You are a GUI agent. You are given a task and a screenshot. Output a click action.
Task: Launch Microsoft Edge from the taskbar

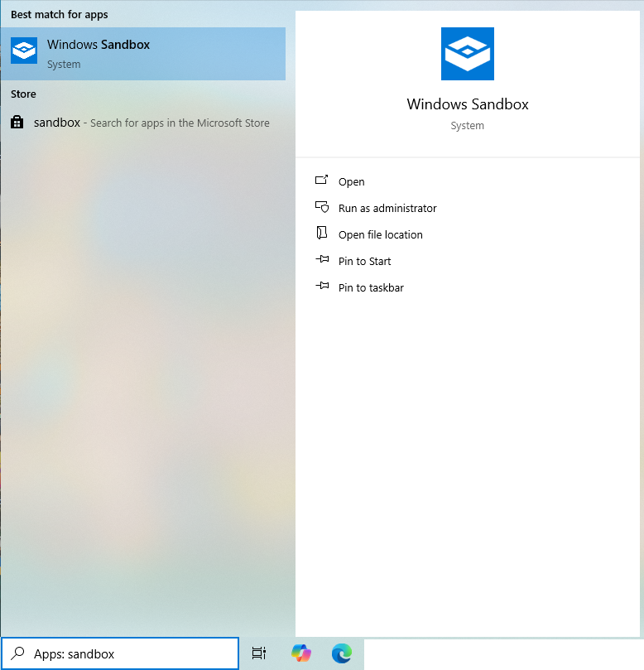click(x=342, y=653)
